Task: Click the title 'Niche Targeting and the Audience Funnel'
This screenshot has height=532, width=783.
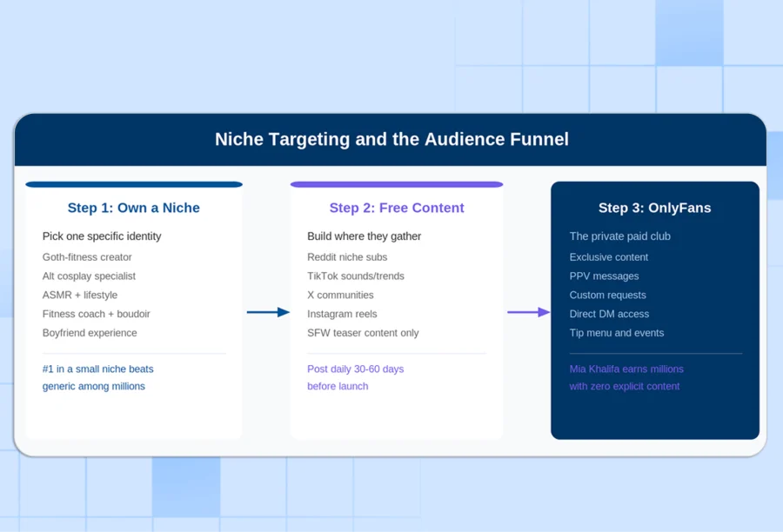Action: coord(391,139)
